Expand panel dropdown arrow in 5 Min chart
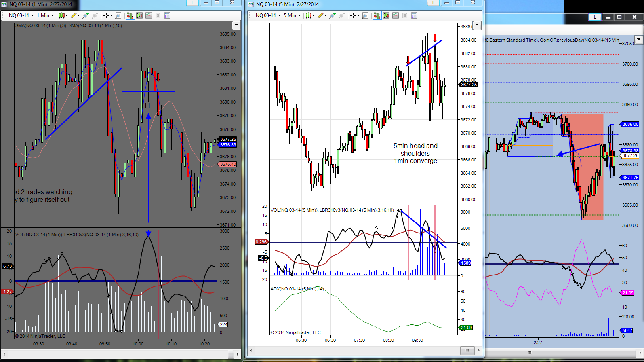 point(477,25)
